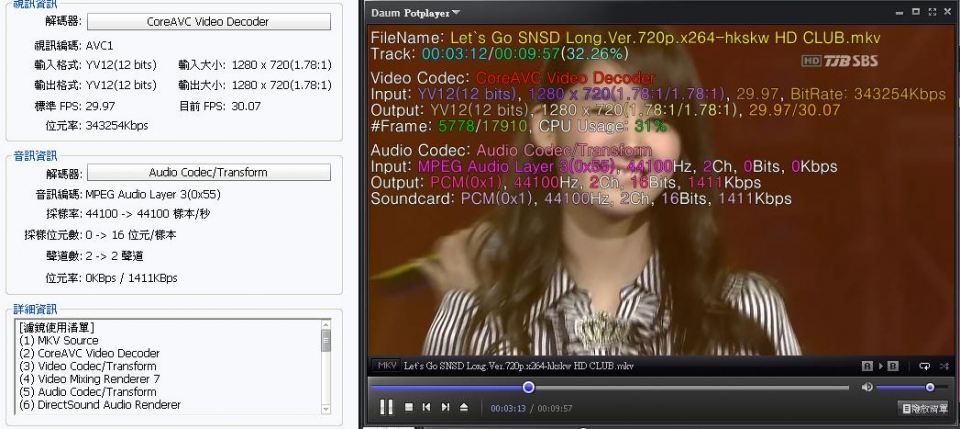Viewport: 960px width, 429px height.
Task: Click the current FPS 30.07 value
Action: tap(246, 106)
